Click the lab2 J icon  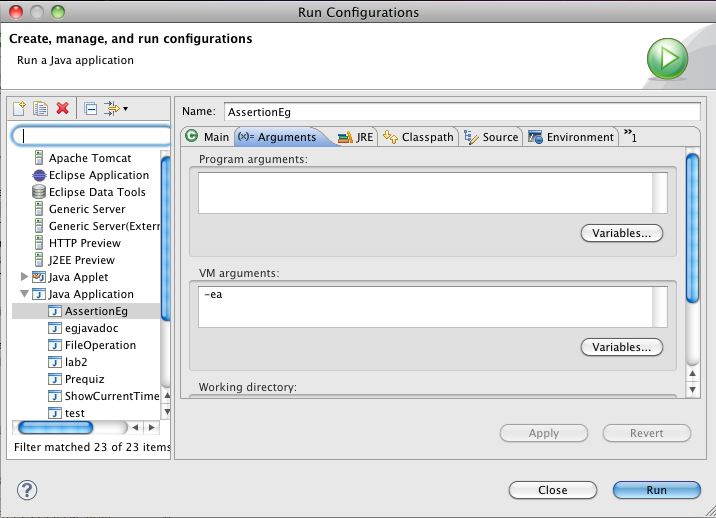pos(55,362)
